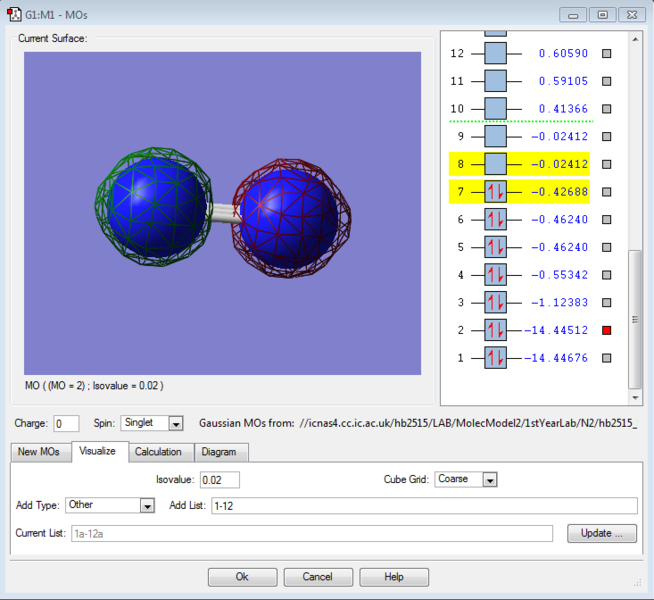
Task: Click orbital box for MO 3
Action: click(x=496, y=302)
